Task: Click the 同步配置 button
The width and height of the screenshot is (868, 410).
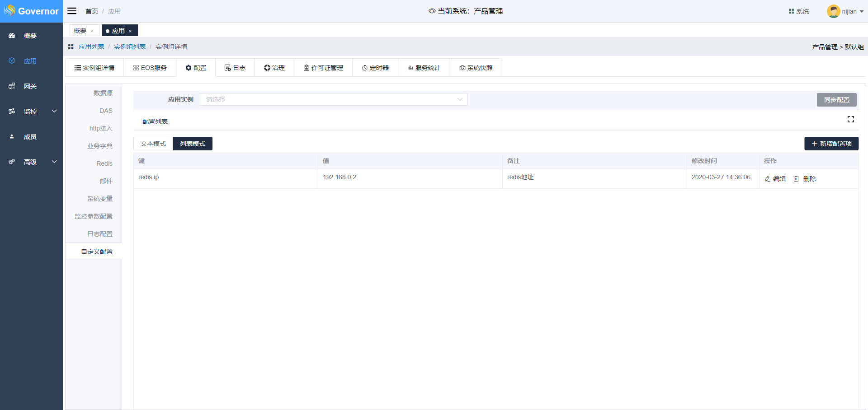Action: (x=836, y=100)
